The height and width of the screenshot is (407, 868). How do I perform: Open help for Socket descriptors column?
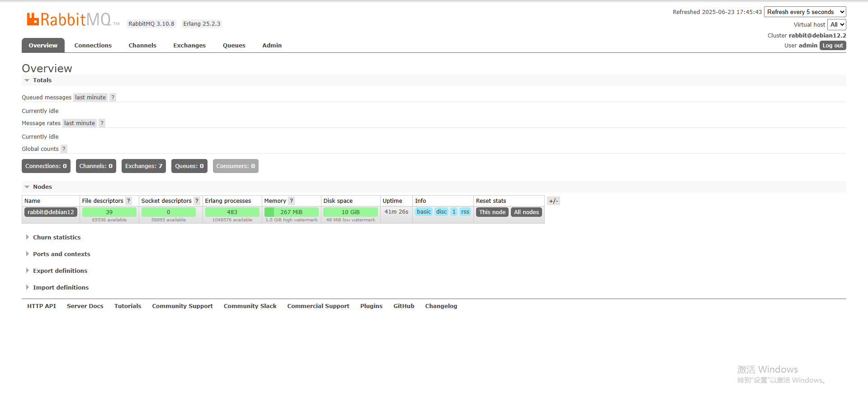[x=197, y=201]
